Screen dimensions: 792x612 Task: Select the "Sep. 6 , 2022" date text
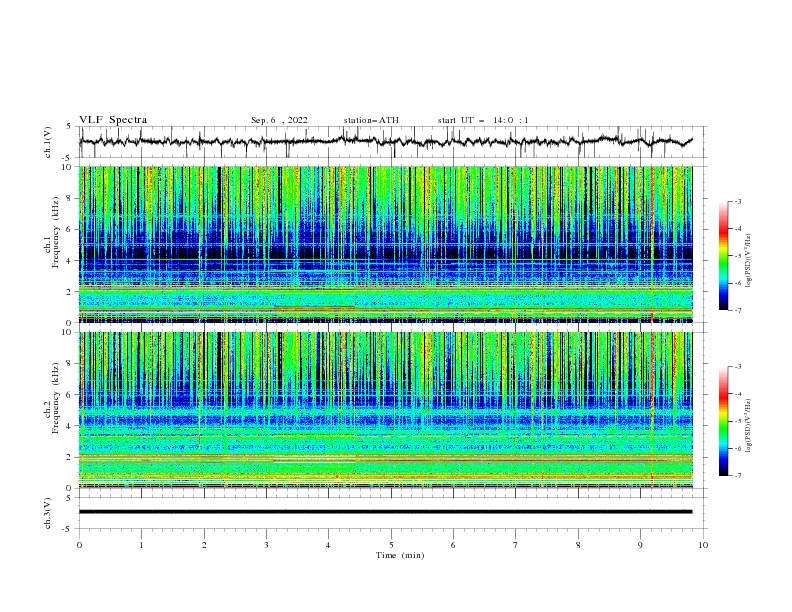pyautogui.click(x=279, y=120)
